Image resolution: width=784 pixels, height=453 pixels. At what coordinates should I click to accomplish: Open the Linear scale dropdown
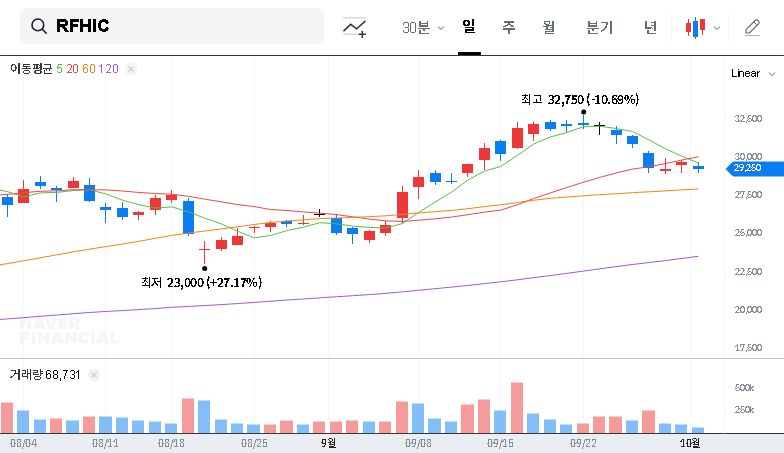click(751, 73)
